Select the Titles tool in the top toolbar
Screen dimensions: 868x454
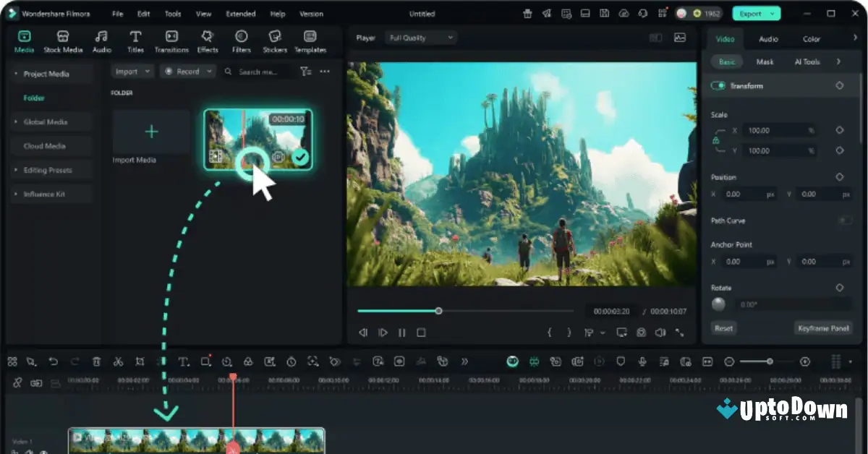[135, 41]
